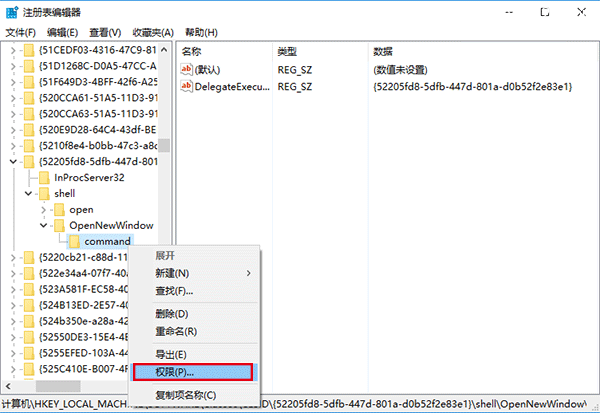
Task: Expand the {51CEDF03-4316-47C9-81 key
Action: 13,50
